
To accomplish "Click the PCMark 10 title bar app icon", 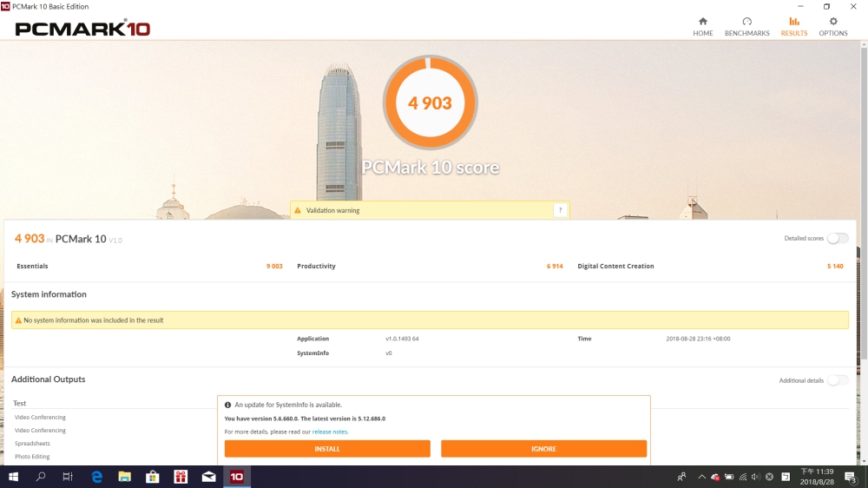I will pos(5,6).
